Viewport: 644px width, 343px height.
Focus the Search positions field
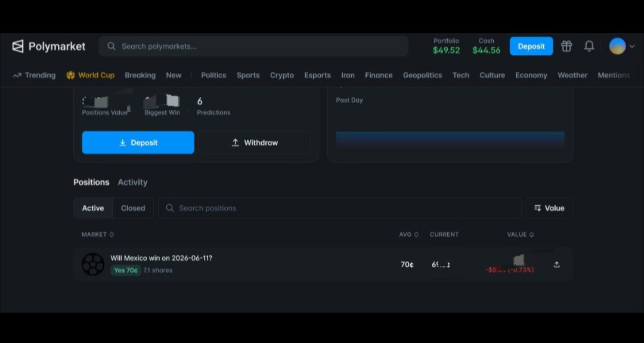(x=340, y=208)
